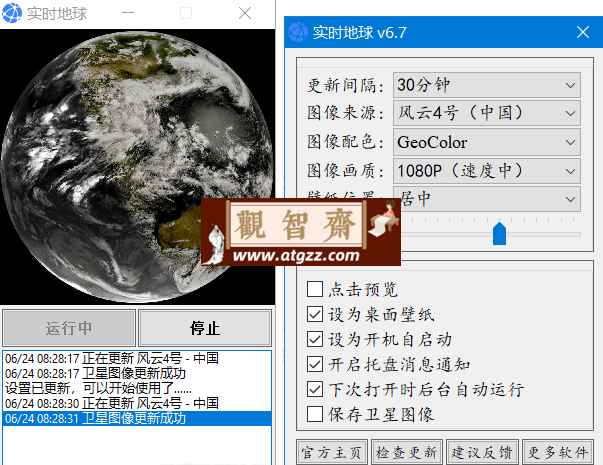Click the 实时地球 app icon in the main window title bar
This screenshot has width=603, height=465.
click(12, 13)
